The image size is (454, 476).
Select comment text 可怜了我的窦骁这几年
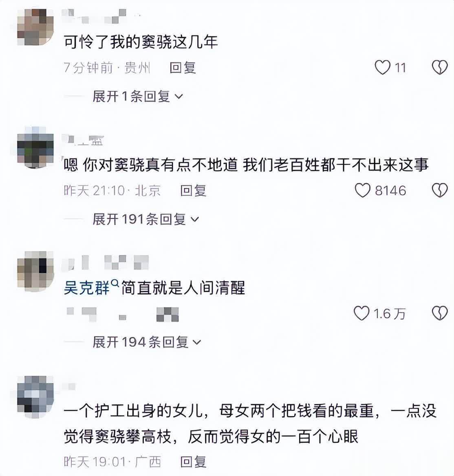click(x=141, y=42)
